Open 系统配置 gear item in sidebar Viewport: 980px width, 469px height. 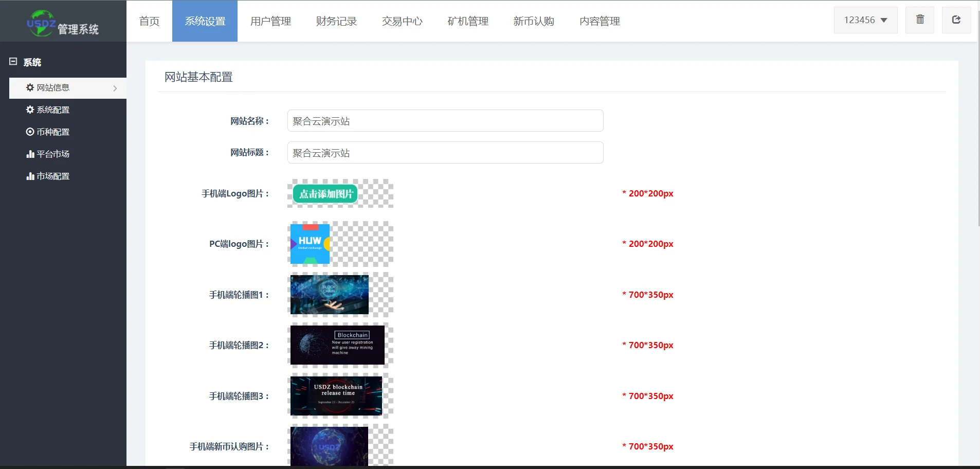coord(53,110)
